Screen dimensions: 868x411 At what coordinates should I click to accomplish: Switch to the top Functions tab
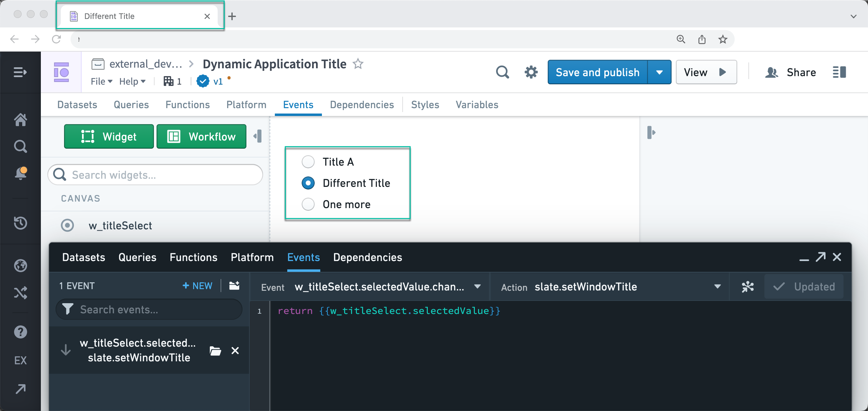(187, 105)
